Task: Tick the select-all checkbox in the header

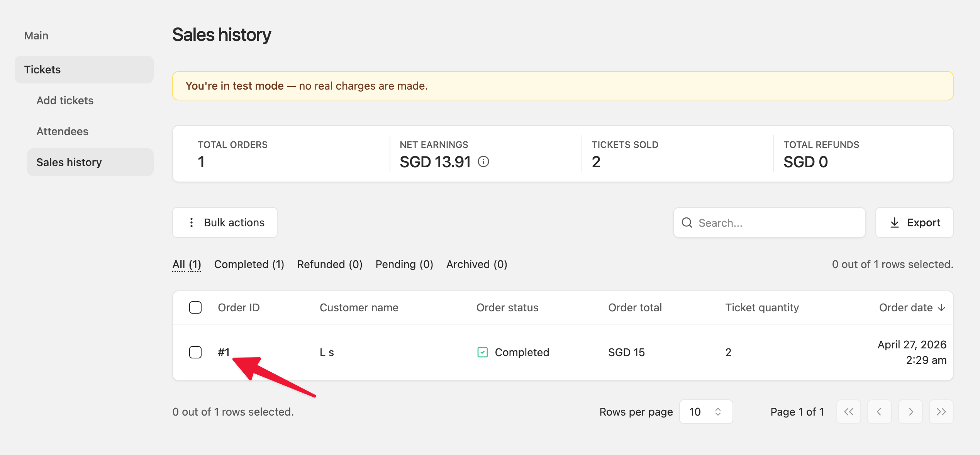Action: click(x=195, y=307)
